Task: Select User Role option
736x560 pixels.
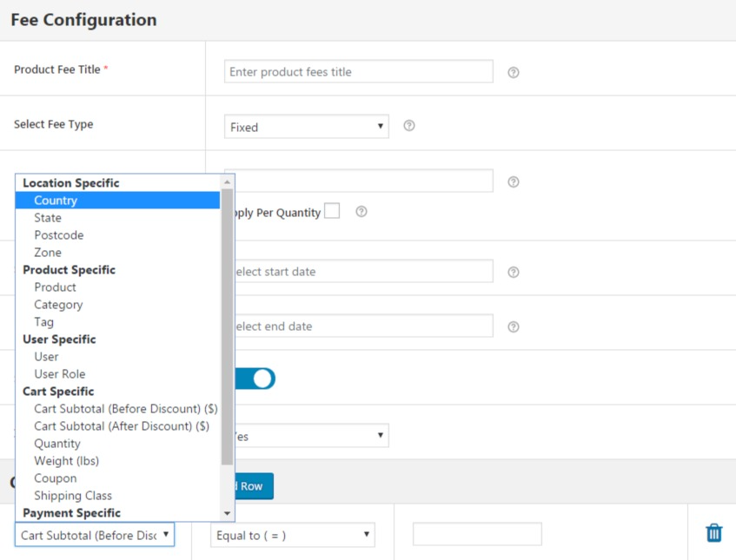Action: click(117, 374)
